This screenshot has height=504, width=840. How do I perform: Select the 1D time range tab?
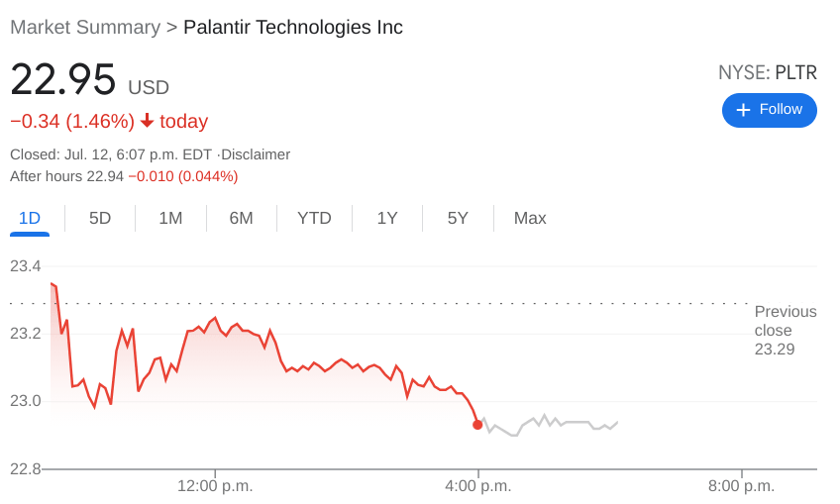[30, 219]
